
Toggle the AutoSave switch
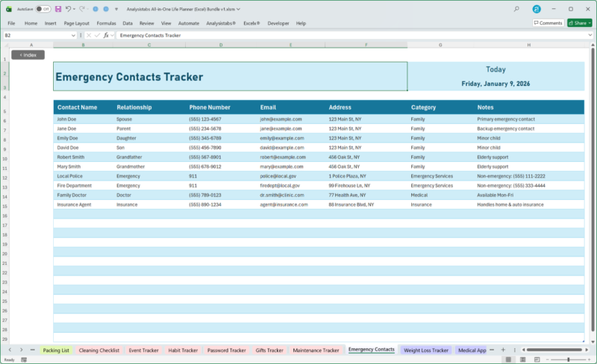pyautogui.click(x=43, y=9)
